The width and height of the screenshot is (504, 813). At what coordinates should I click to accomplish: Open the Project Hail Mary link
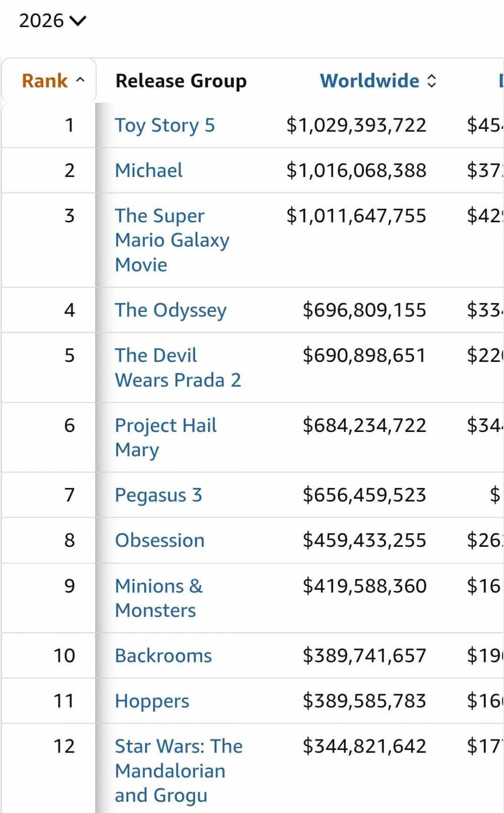tap(165, 437)
